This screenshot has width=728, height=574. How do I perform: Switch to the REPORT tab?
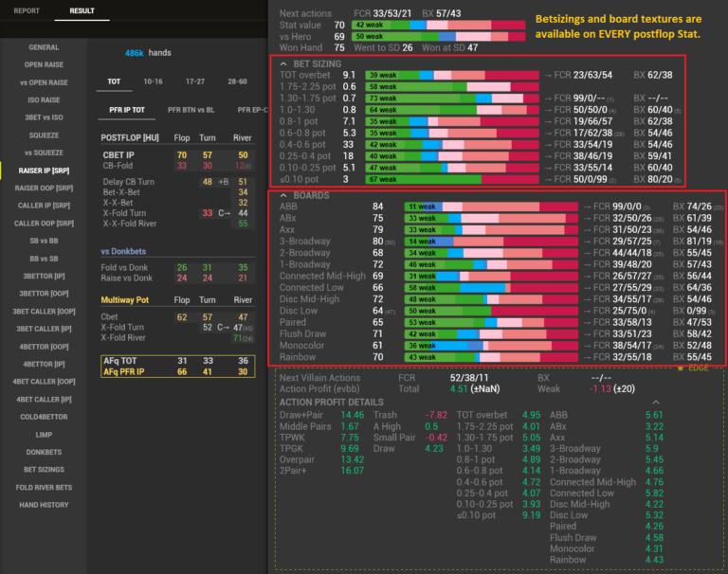coord(27,10)
